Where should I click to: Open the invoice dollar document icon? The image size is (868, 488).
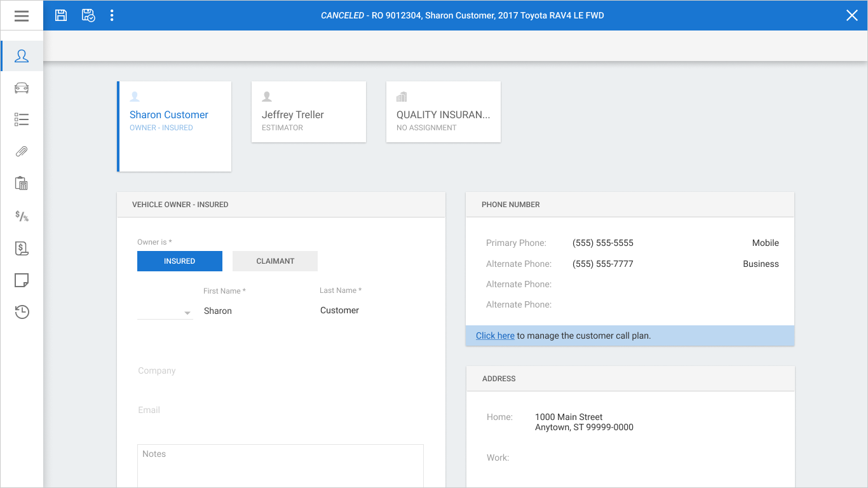[22, 248]
